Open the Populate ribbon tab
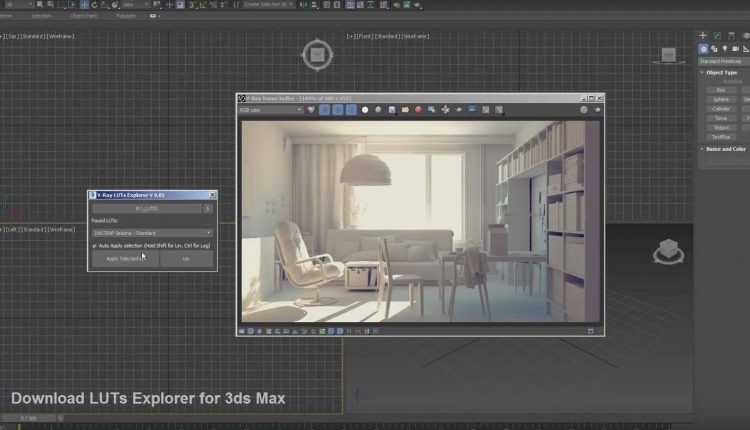 124,16
